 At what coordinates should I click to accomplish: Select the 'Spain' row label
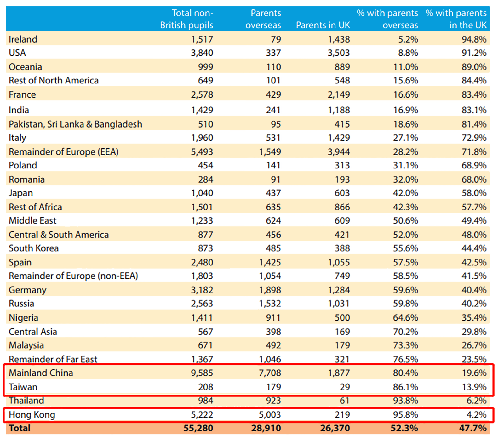(20, 262)
